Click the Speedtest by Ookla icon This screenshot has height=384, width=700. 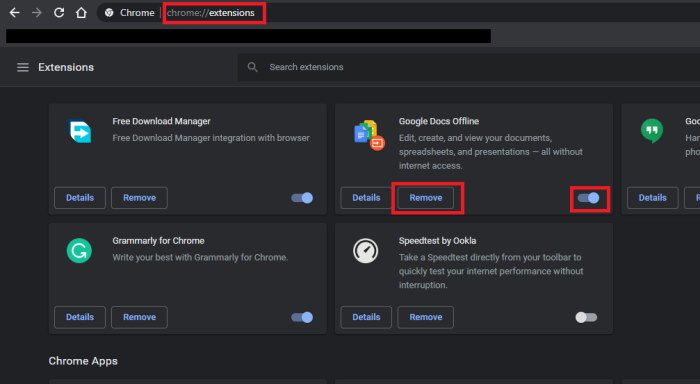point(366,251)
